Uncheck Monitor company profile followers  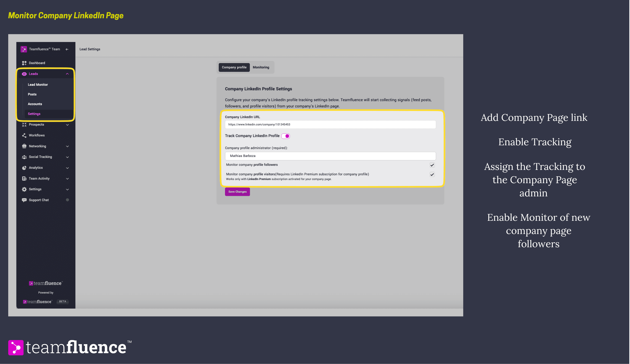tap(432, 165)
